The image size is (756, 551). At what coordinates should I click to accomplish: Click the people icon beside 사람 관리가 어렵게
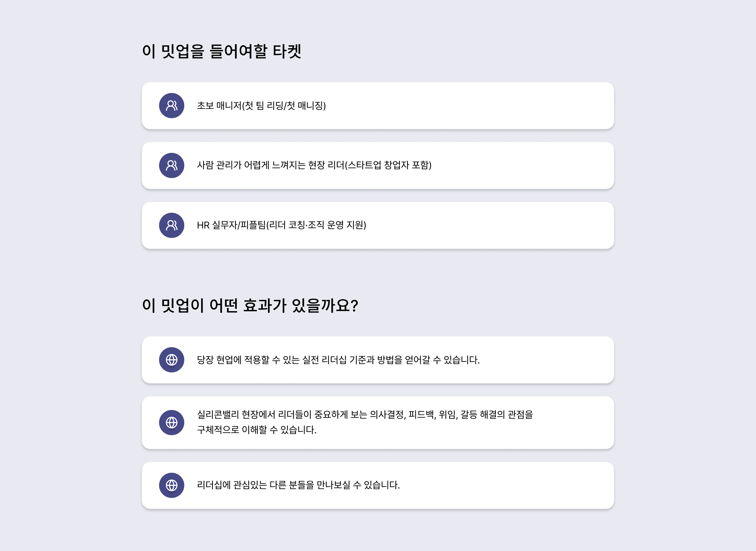172,165
